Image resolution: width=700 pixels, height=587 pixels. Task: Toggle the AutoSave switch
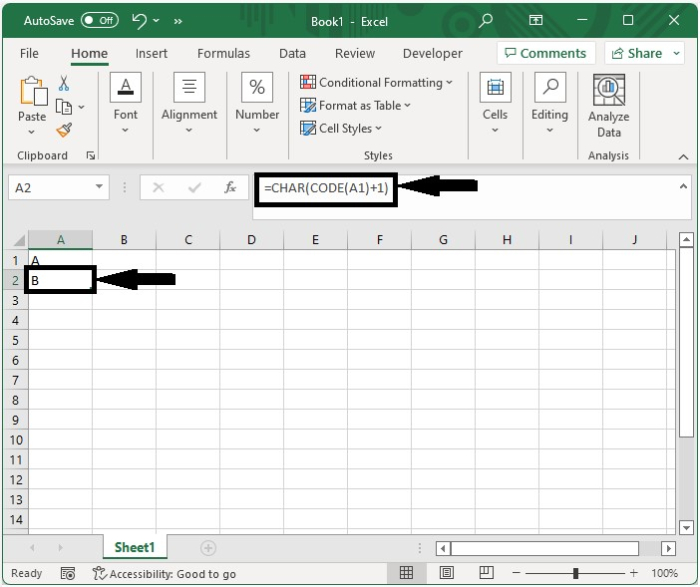(100, 21)
